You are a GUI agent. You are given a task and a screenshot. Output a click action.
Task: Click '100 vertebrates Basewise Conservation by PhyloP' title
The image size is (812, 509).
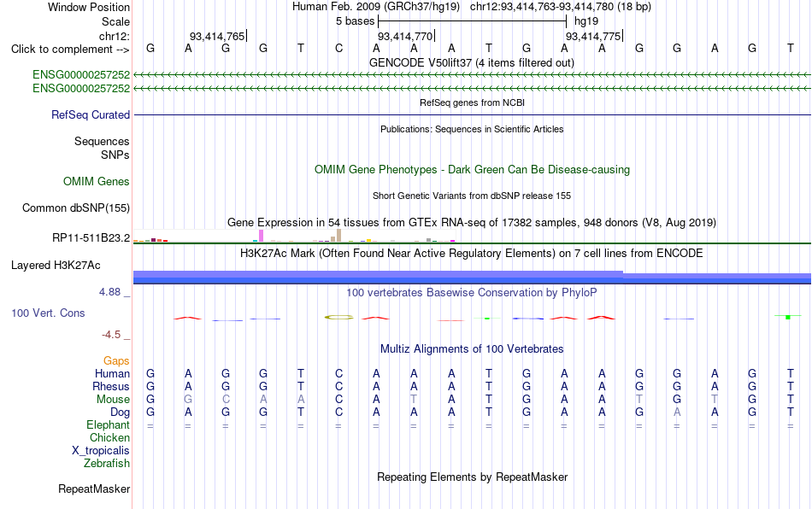(472, 292)
